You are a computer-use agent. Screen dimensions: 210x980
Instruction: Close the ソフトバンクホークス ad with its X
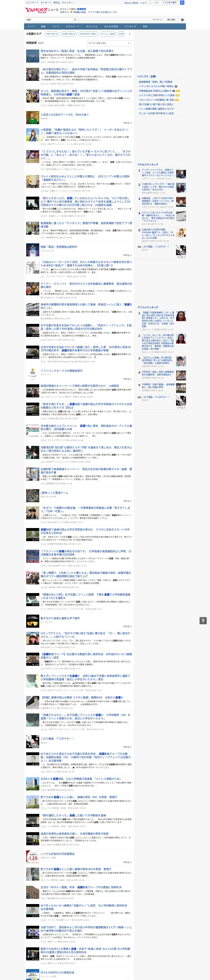click(x=130, y=379)
